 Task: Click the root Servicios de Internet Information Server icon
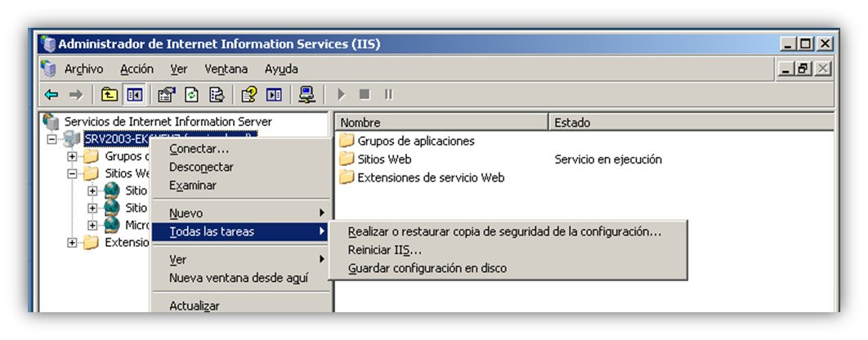51,121
